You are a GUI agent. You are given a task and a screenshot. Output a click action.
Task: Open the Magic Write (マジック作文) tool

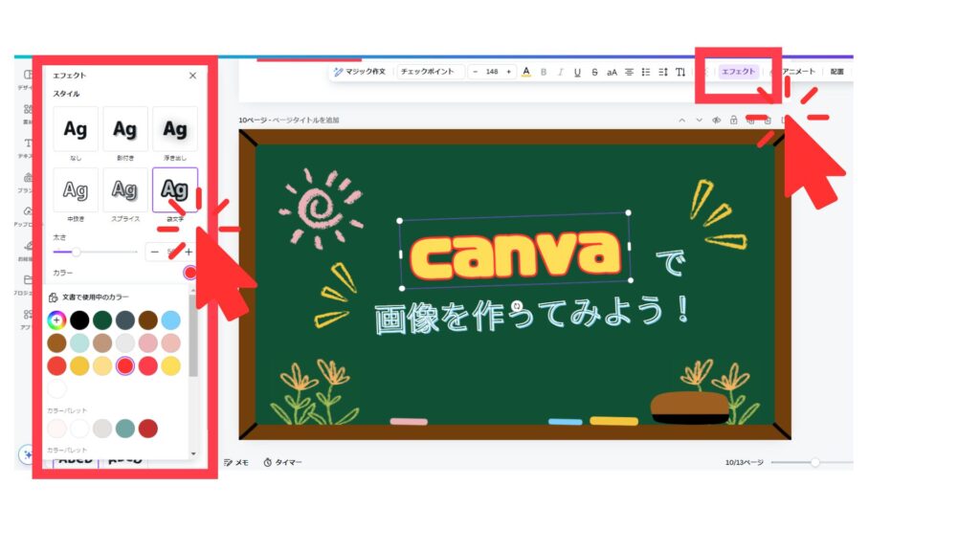360,72
